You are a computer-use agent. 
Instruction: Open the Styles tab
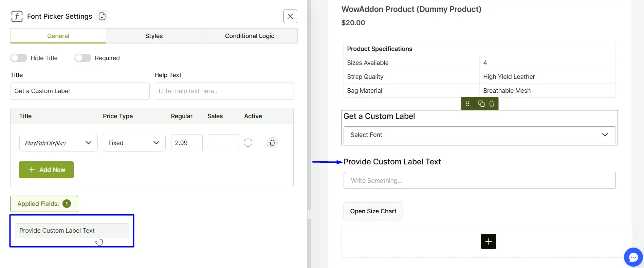pos(154,36)
